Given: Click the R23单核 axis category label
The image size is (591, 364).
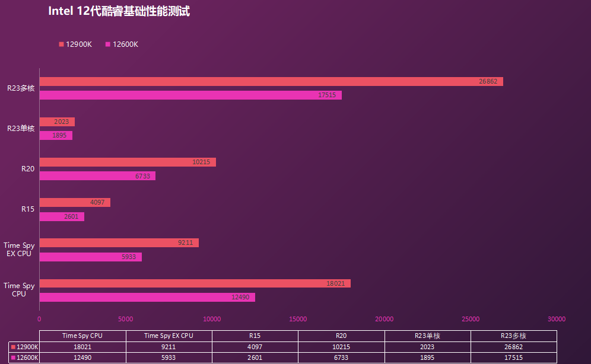Looking at the screenshot, I should [21, 129].
